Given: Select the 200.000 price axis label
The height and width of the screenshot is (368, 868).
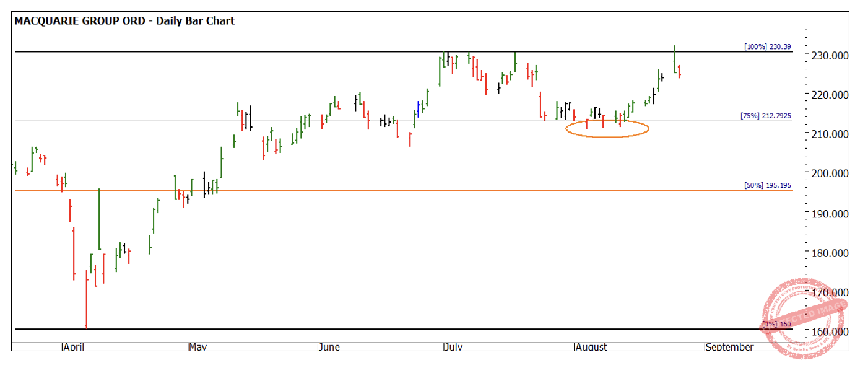Looking at the screenshot, I should tap(830, 173).
